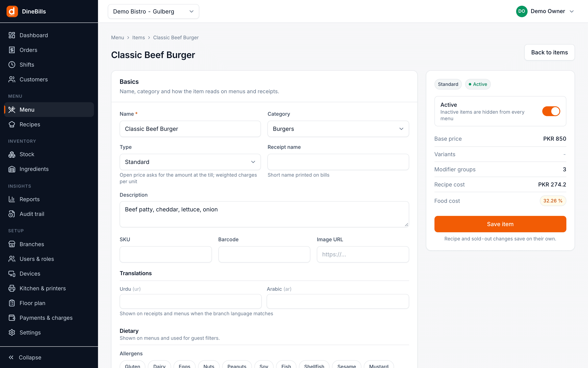The image size is (588, 368).
Task: Open the Demo Bistro - Gulberg branch selector
Action: (153, 11)
